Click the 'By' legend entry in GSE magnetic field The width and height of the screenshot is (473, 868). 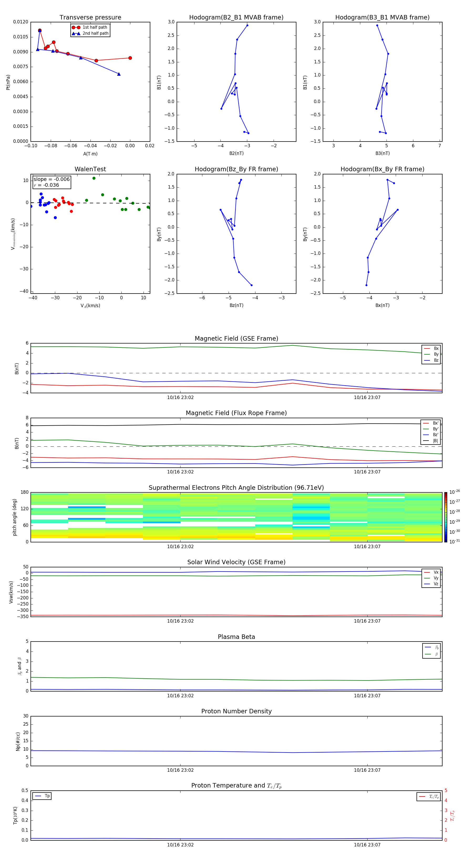click(431, 354)
